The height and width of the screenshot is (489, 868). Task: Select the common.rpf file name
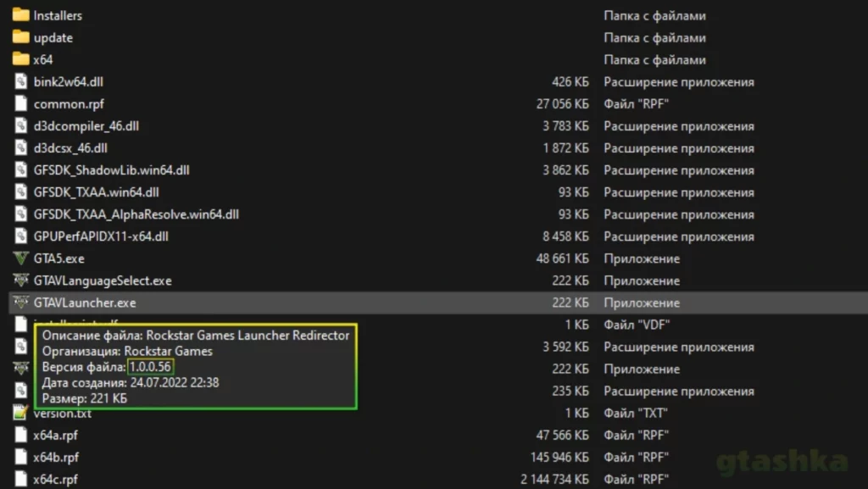pyautogui.click(x=69, y=104)
